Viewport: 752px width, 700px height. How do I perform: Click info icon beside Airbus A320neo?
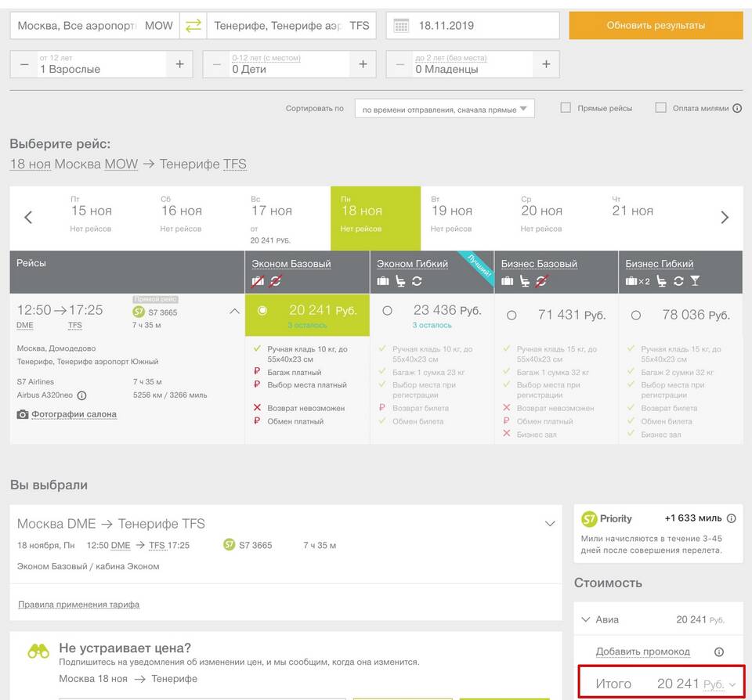tap(81, 395)
